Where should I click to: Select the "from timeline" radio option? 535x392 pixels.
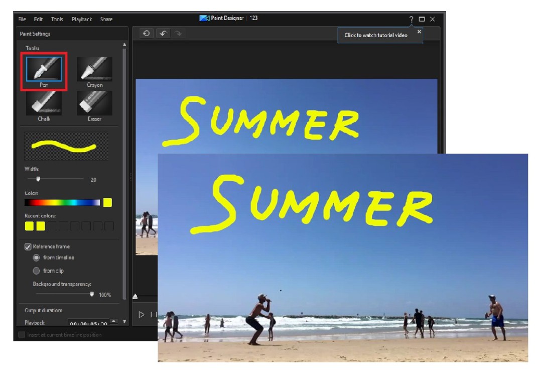pos(36,257)
